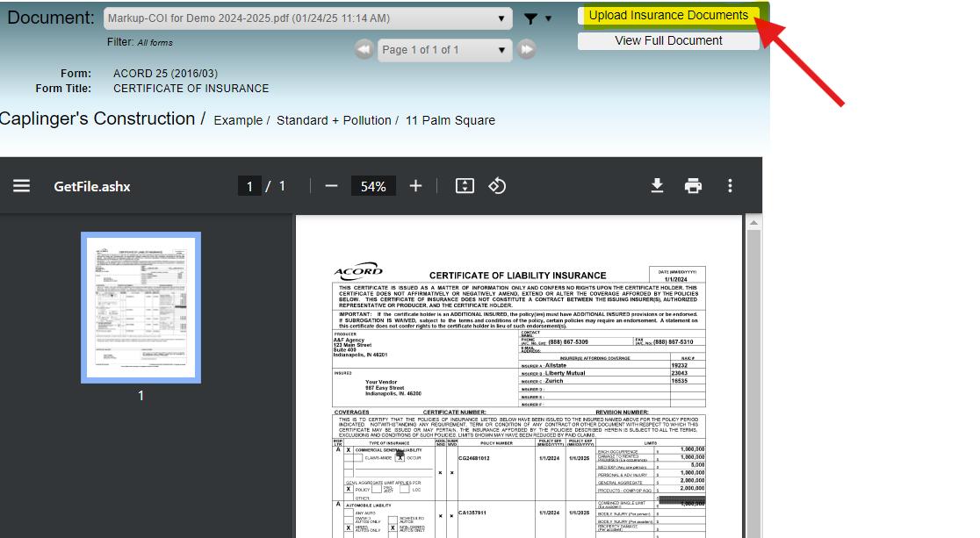
Task: Click the zoom in plus icon
Action: coord(416,186)
